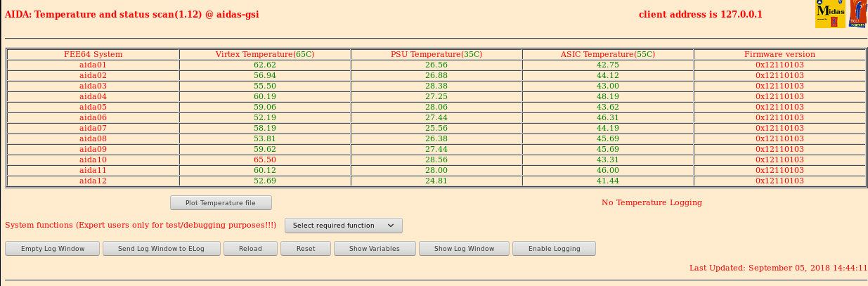Click aida10 PSU value 28.56

click(436, 160)
